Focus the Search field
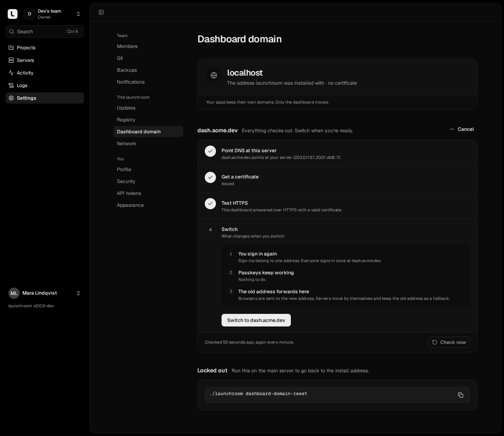Viewport: 504px width, 436px height. [45, 31]
